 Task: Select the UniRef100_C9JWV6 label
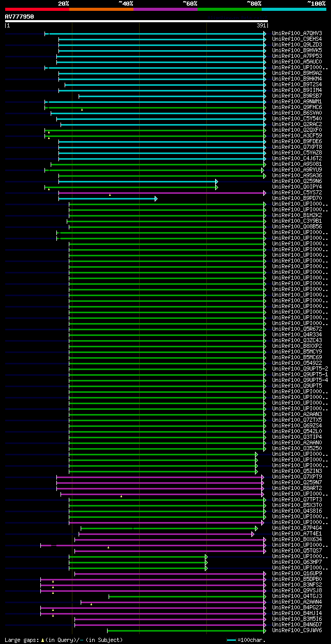[297, 630]
